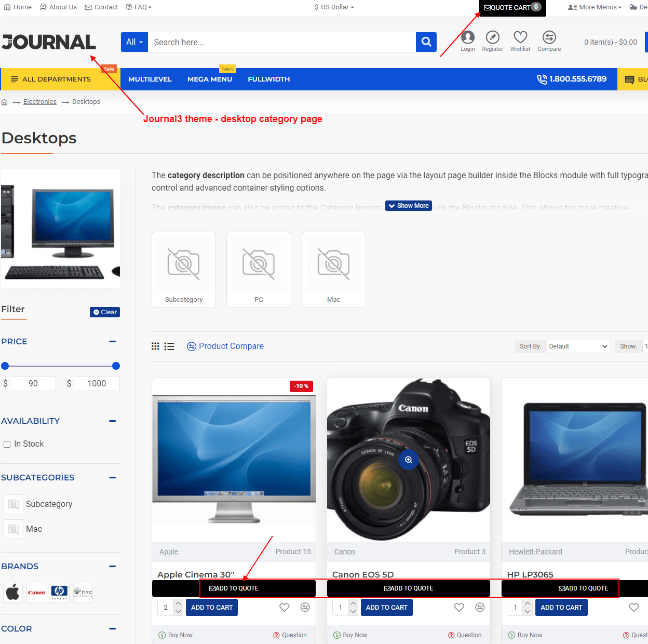This screenshot has height=644, width=648.
Task: Collapse the Color filter section
Action: click(113, 629)
